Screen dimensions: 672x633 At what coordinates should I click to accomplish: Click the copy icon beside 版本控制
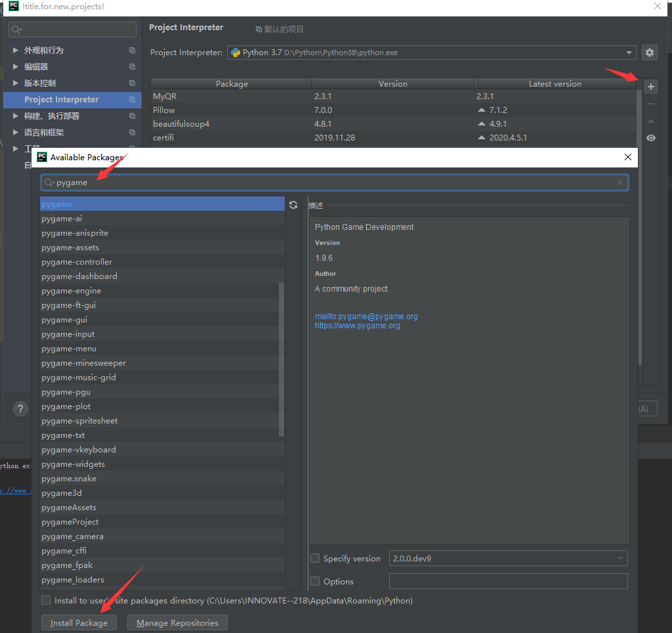pos(132,83)
